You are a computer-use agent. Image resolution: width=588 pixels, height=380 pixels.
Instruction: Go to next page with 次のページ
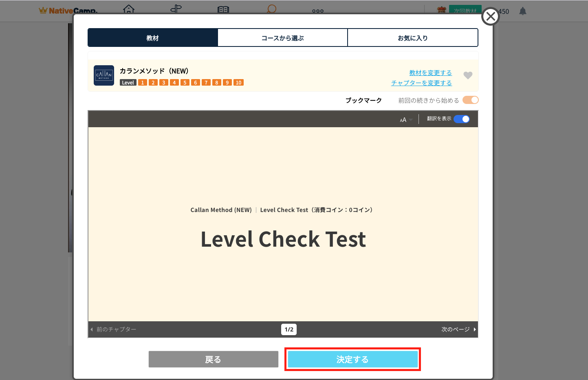(458, 329)
